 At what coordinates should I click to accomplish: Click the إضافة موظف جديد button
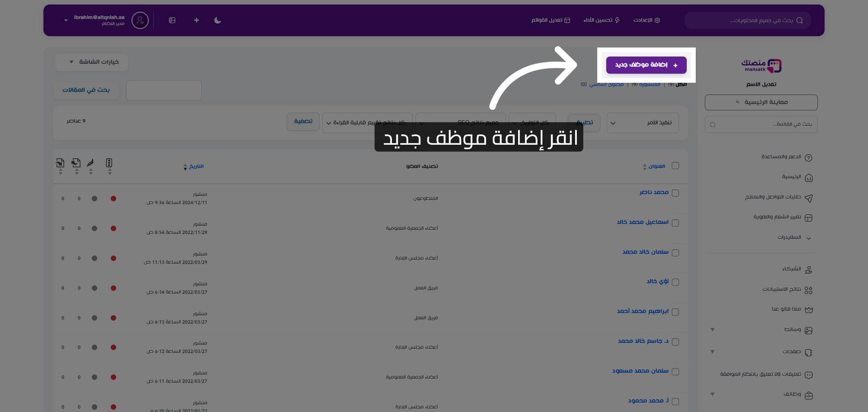click(x=646, y=65)
